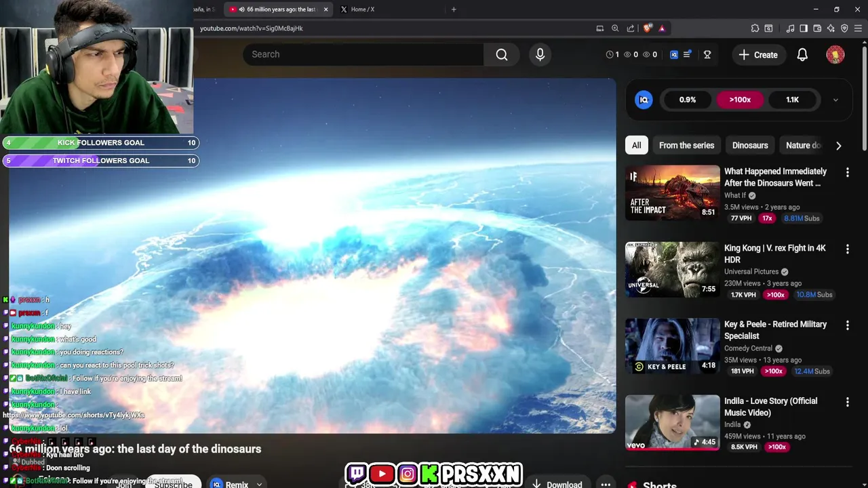Image resolution: width=868 pixels, height=488 pixels.
Task: Open the vidIQ list icon in header
Action: click(687, 54)
